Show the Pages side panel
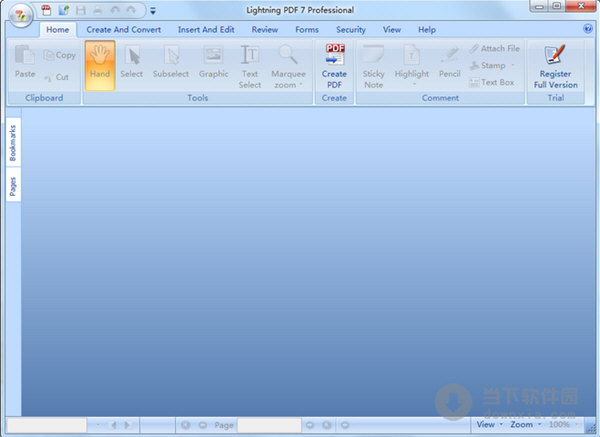The height and width of the screenshot is (437, 600). tap(13, 186)
